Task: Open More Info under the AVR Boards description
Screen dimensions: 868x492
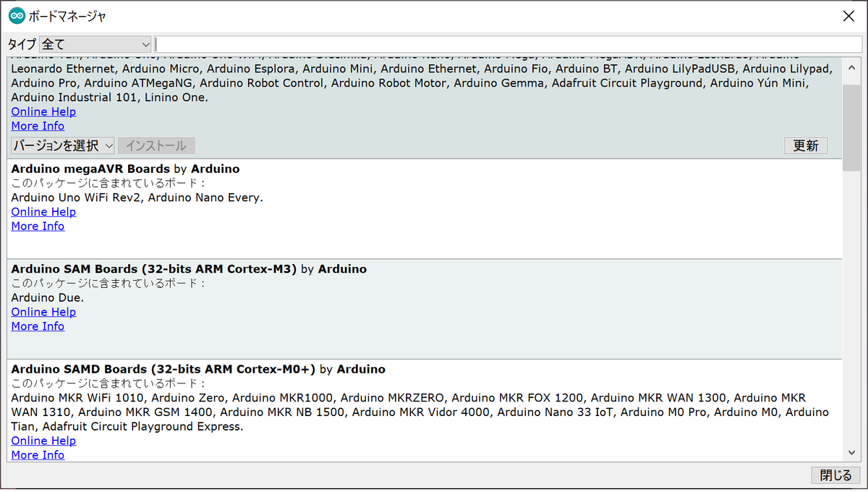Action: point(38,125)
